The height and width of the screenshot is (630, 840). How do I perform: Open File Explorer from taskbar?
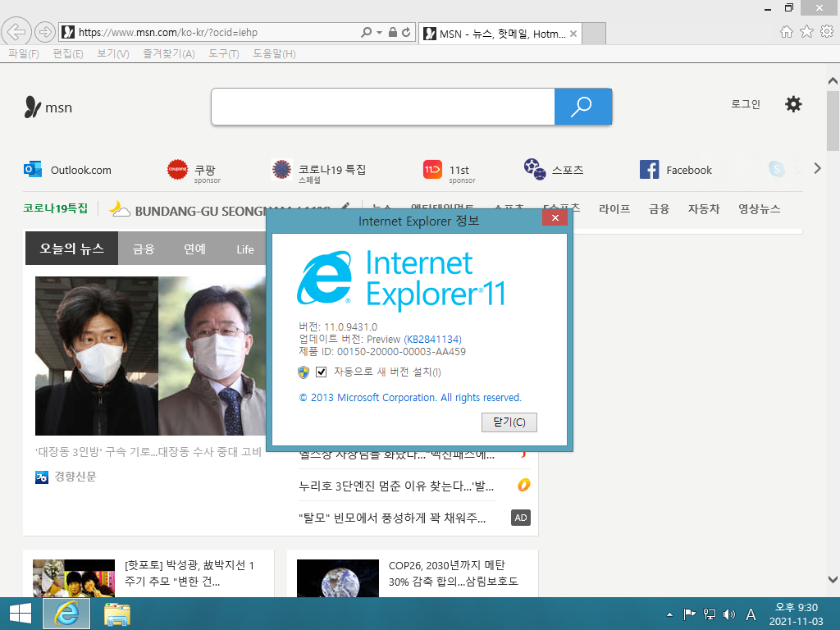tap(116, 614)
